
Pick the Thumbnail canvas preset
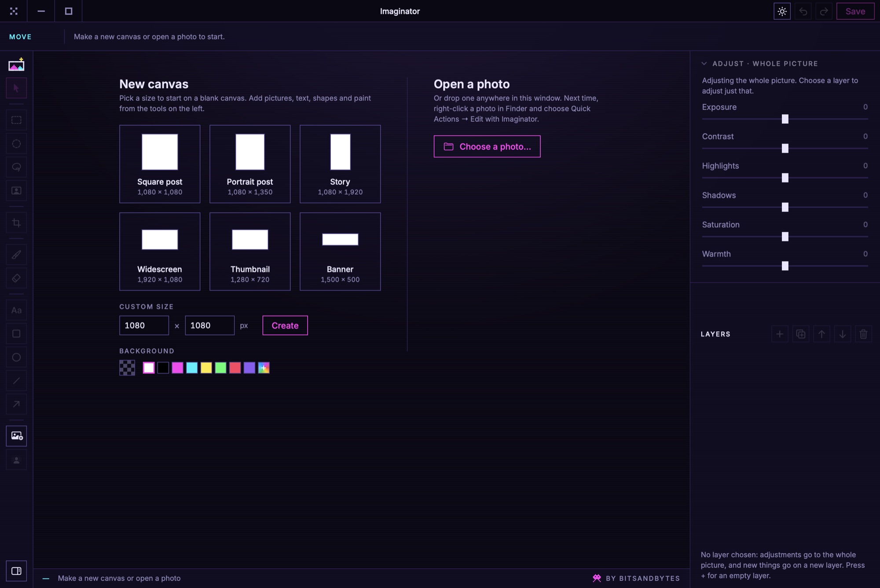pyautogui.click(x=250, y=252)
